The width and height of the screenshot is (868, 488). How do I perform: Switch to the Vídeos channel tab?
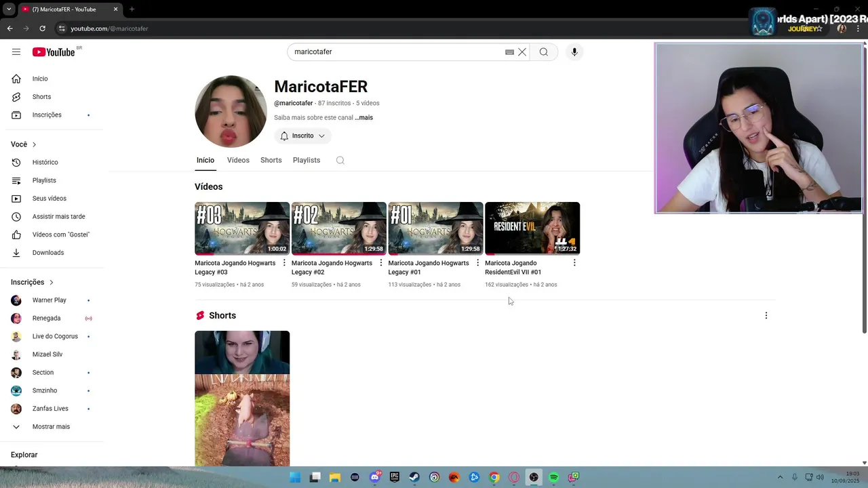238,160
